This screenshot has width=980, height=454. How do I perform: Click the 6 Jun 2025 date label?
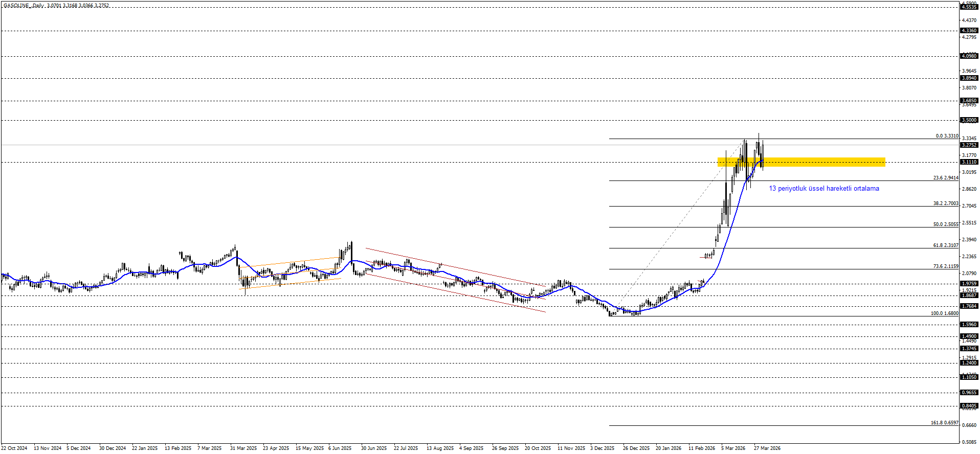pos(340,448)
